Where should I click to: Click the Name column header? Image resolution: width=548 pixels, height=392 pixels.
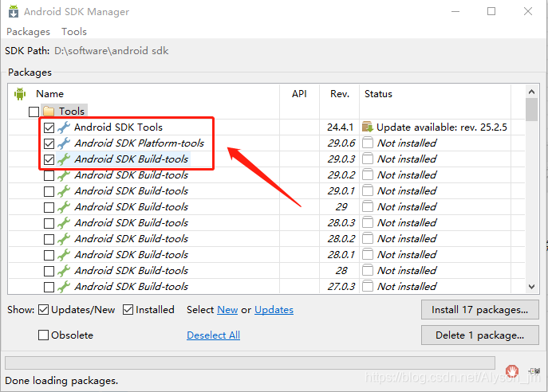pos(49,94)
